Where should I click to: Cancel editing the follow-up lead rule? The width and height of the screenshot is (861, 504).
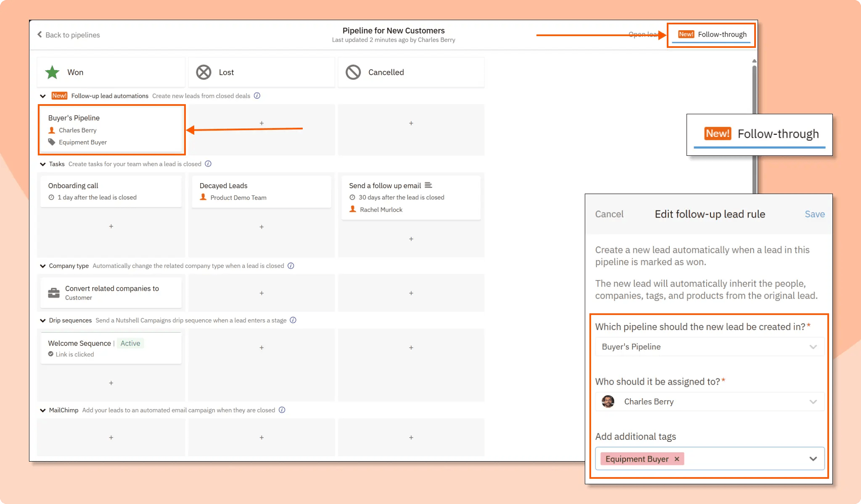(609, 214)
